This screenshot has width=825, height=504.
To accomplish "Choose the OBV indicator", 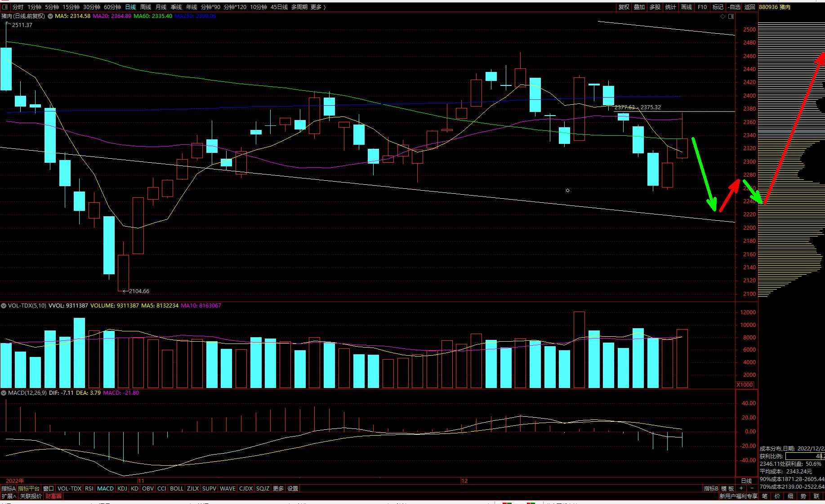I will pyautogui.click(x=148, y=488).
